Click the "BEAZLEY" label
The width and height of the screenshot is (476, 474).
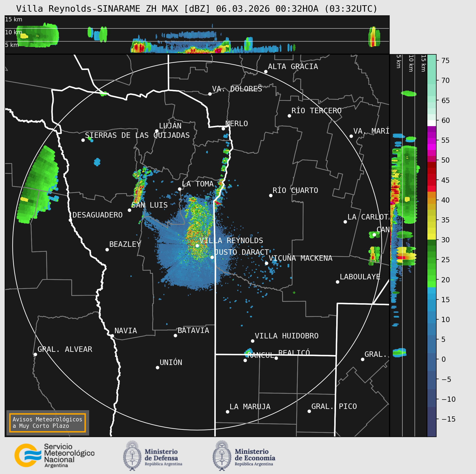coord(125,244)
